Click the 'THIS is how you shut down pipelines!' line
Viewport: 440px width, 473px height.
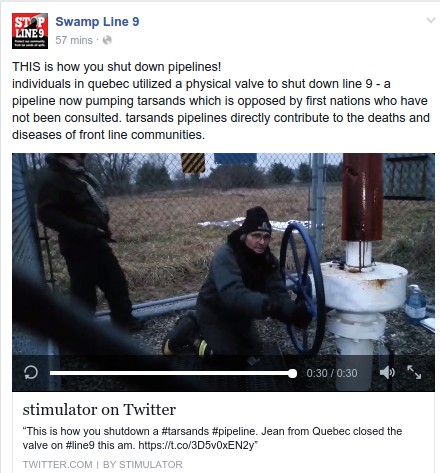(x=116, y=67)
